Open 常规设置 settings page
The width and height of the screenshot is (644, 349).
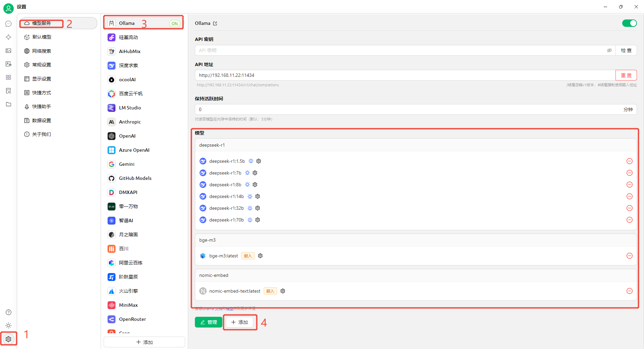click(x=58, y=65)
